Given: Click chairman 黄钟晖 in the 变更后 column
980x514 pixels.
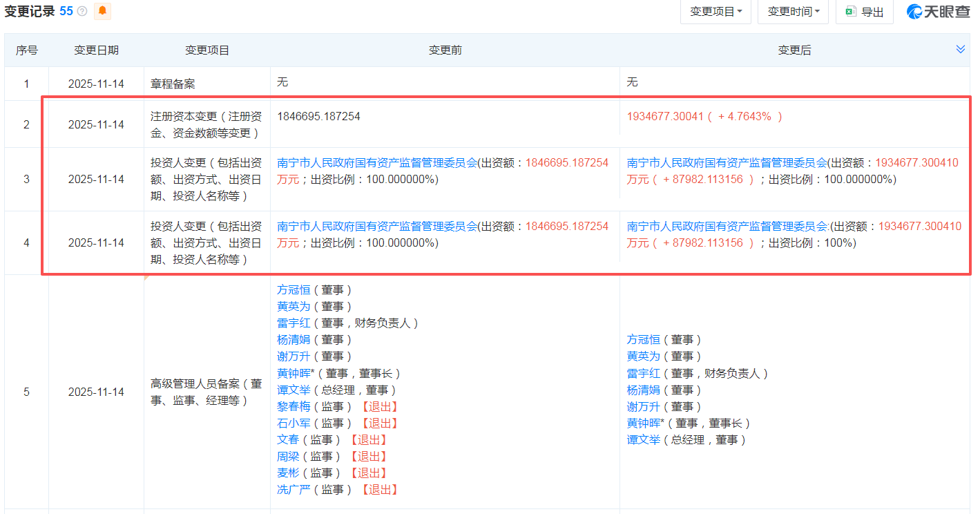Looking at the screenshot, I should click(642, 423).
